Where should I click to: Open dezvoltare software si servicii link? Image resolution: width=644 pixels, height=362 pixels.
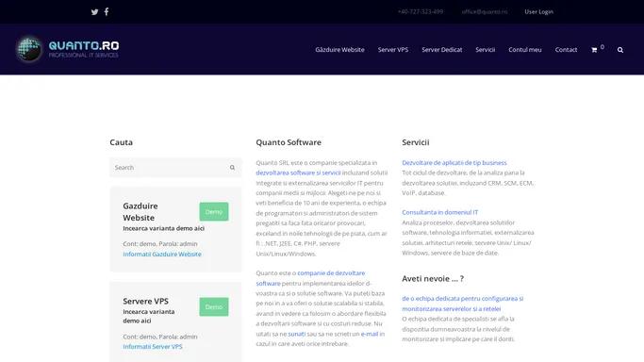coord(298,173)
